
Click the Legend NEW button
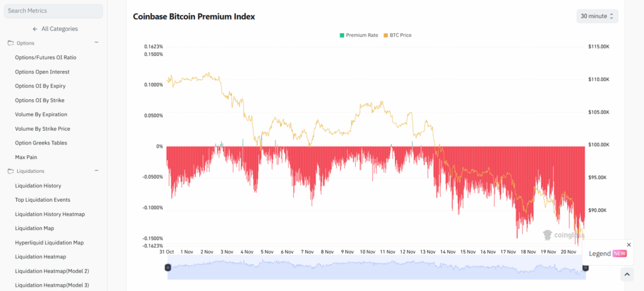(607, 253)
